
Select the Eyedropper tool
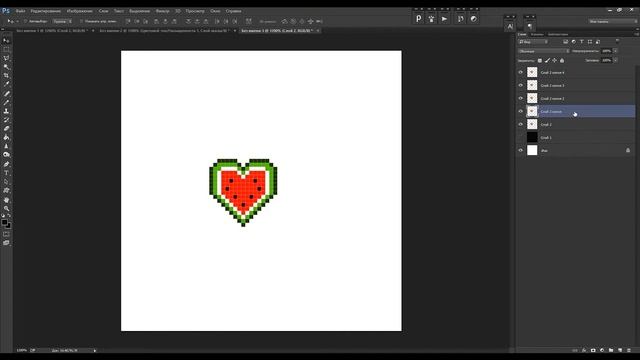tap(6, 84)
